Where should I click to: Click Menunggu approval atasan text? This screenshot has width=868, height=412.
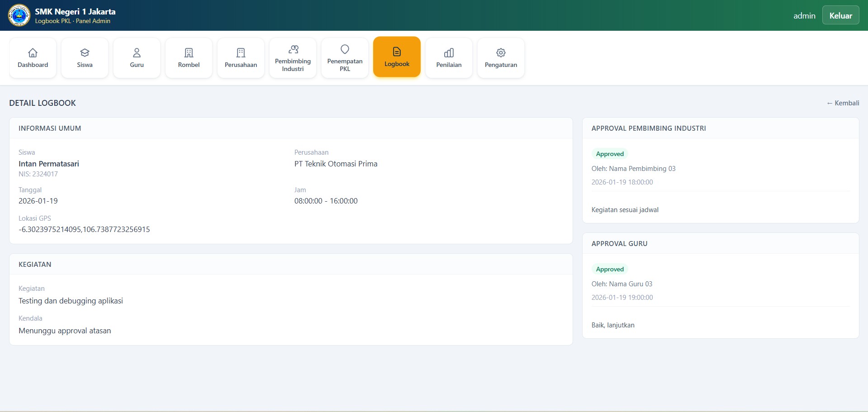65,331
